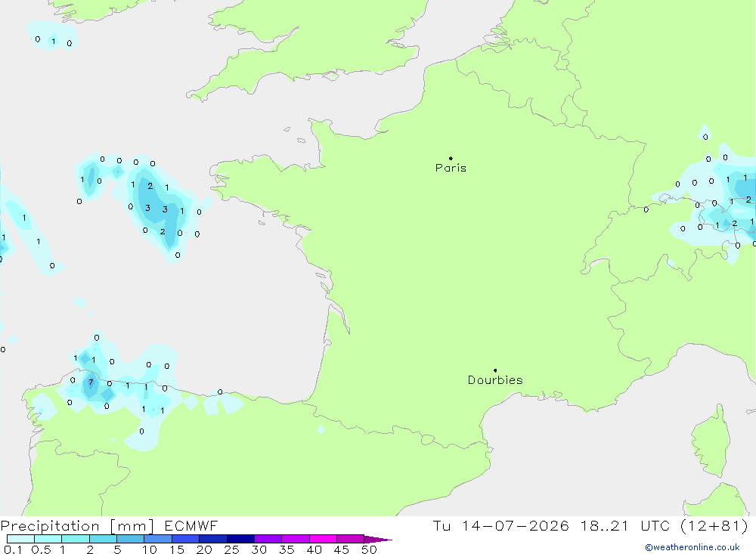Screen dimensions: 756x554
Task: Select the 5 mm legend color swatch
Action: click(130, 539)
